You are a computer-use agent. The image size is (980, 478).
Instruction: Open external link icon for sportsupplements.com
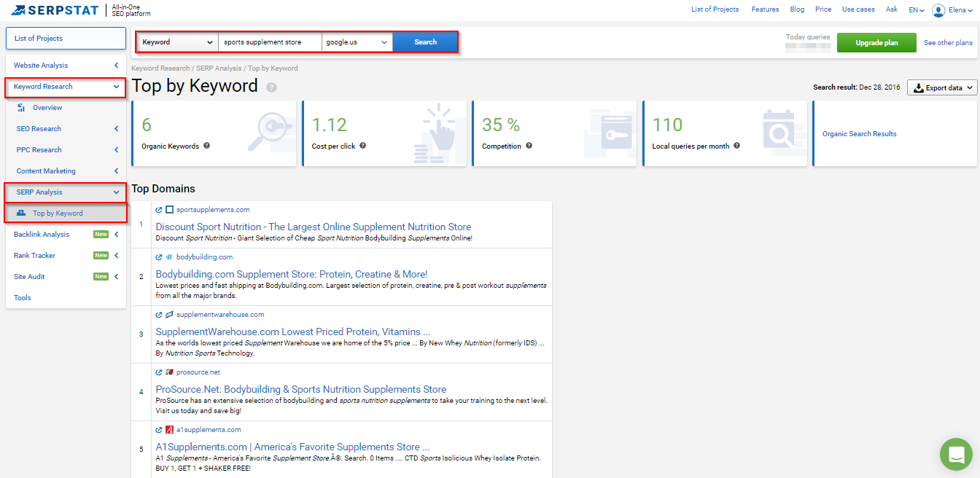pyautogui.click(x=159, y=210)
